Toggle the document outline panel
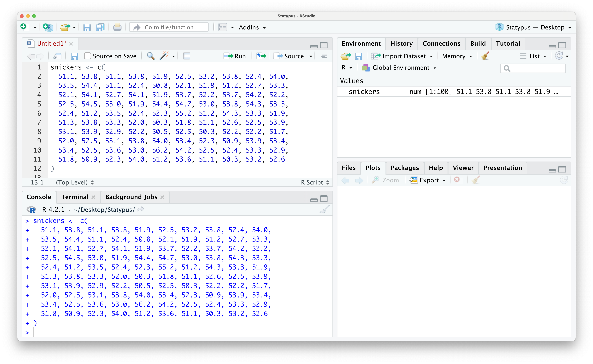 coord(324,56)
